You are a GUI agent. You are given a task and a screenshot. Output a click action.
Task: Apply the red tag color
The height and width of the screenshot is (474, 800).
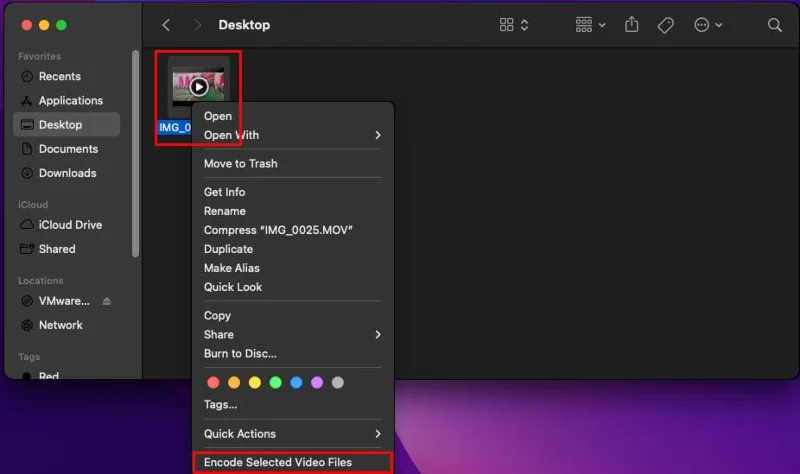[213, 383]
